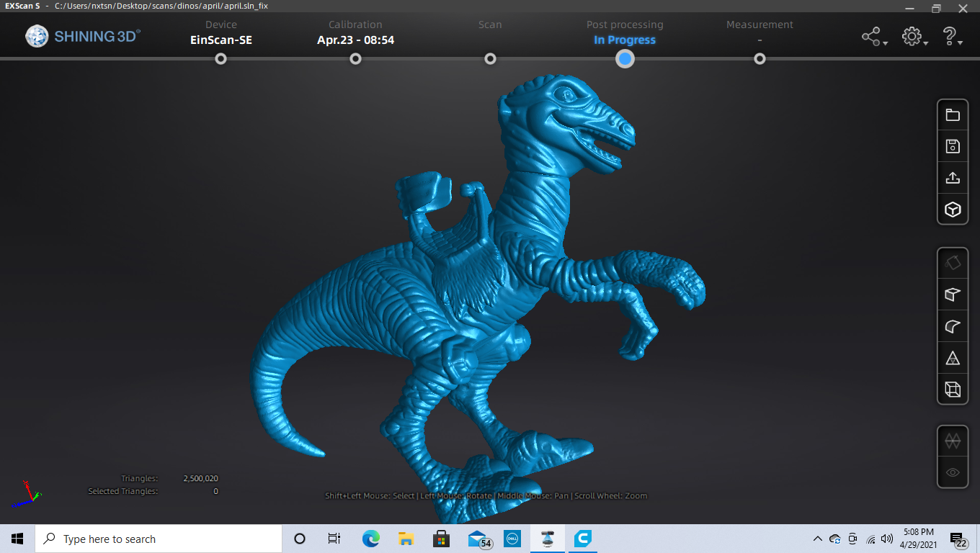Click the EXScan S taskbar icon
The width and height of the screenshot is (980, 553).
click(548, 539)
